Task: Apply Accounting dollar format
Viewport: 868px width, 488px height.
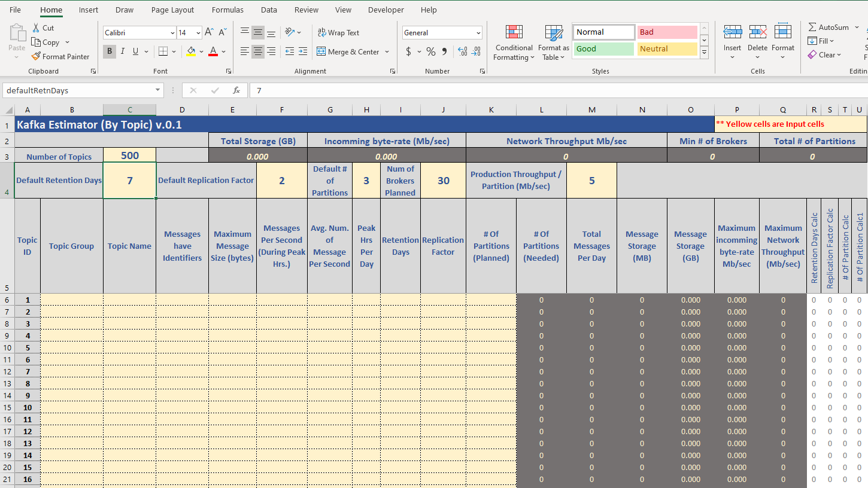Action: click(x=409, y=51)
